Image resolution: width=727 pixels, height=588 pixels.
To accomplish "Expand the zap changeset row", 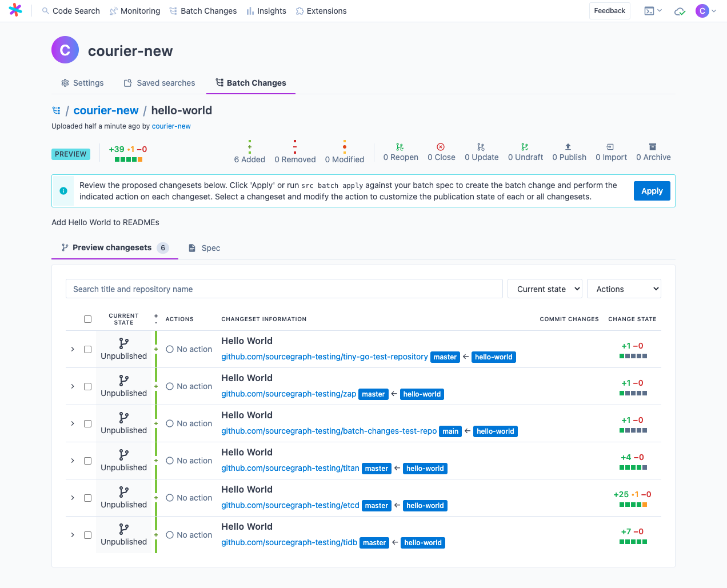I will point(73,386).
